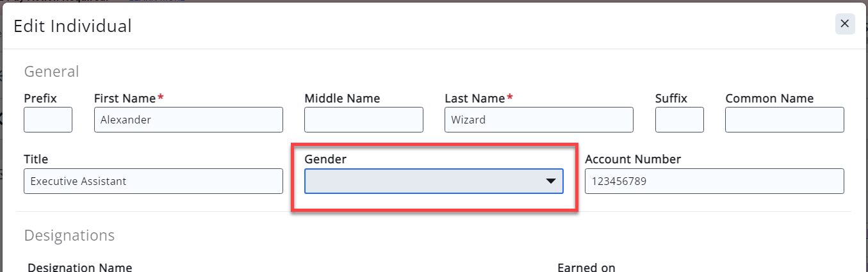Focus the First Name field containing Alexander

(188, 120)
